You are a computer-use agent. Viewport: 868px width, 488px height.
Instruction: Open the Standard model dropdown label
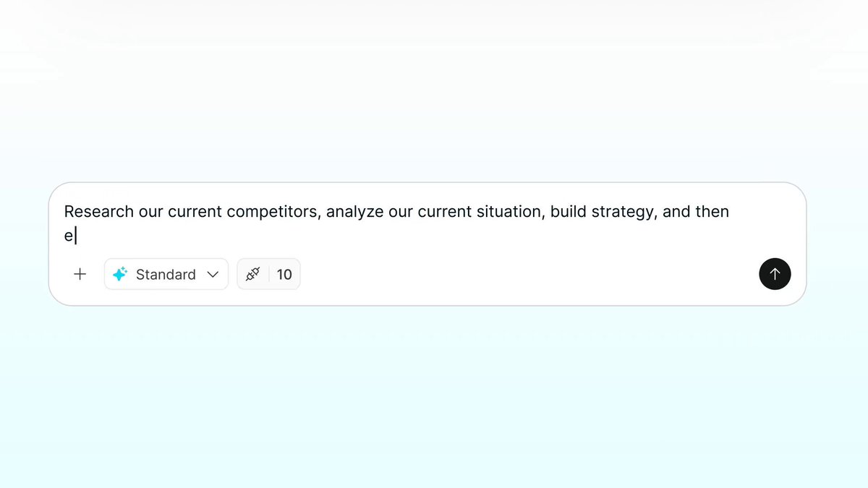pyautogui.click(x=166, y=275)
